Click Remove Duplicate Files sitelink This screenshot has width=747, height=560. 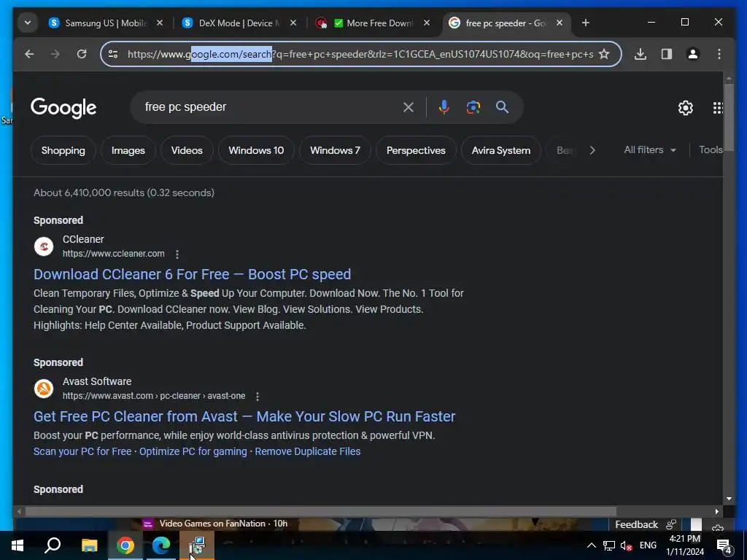pyautogui.click(x=308, y=451)
